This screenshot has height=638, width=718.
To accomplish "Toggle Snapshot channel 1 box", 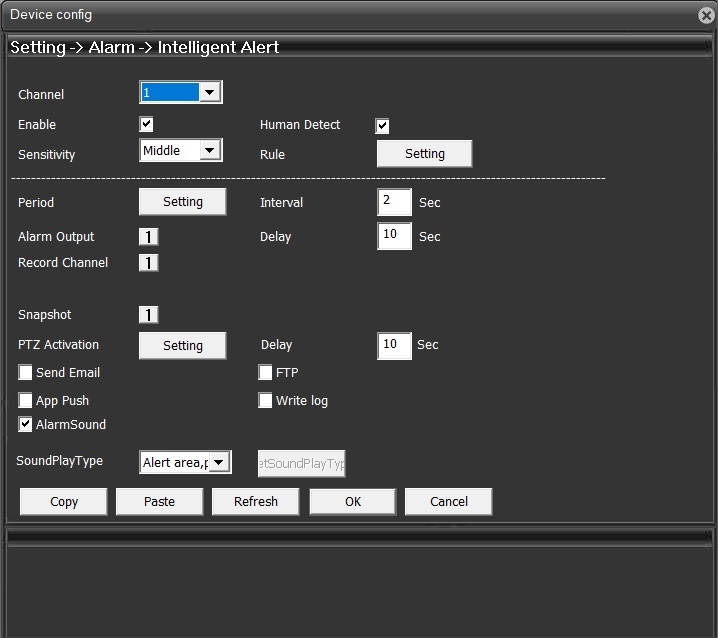I will point(148,315).
